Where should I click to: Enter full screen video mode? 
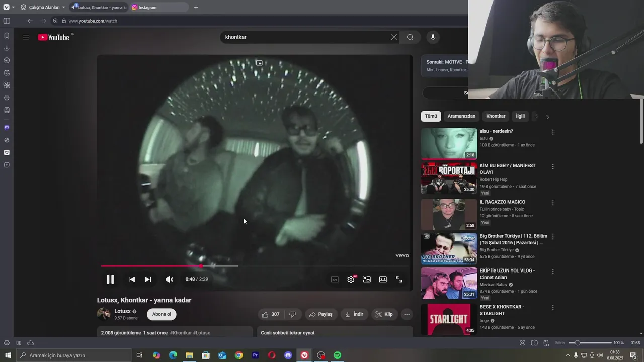click(x=399, y=279)
